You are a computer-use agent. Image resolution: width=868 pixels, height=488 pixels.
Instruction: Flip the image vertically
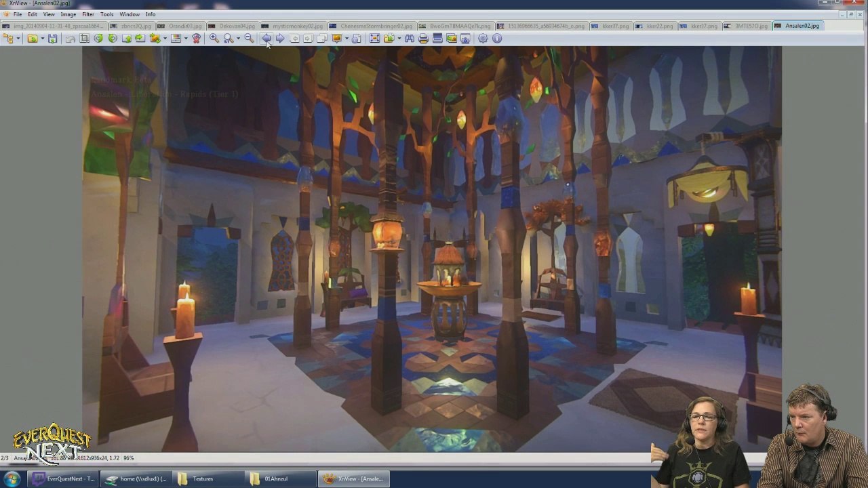click(127, 39)
